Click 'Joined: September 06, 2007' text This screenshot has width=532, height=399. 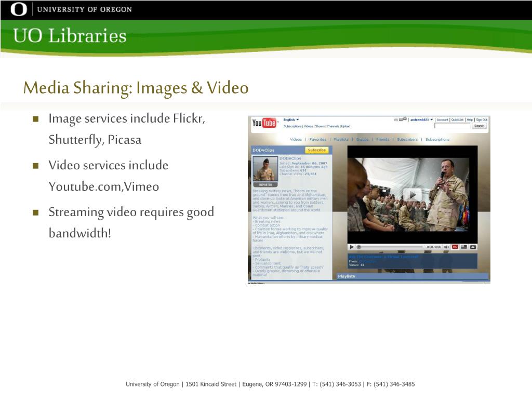(303, 163)
